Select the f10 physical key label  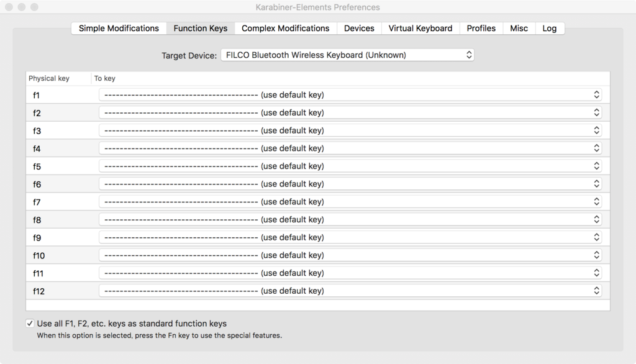39,256
